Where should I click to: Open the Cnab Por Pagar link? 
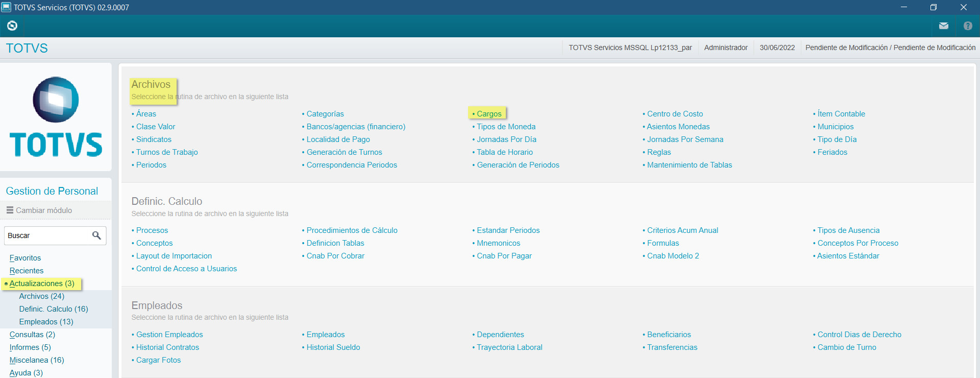click(x=504, y=256)
